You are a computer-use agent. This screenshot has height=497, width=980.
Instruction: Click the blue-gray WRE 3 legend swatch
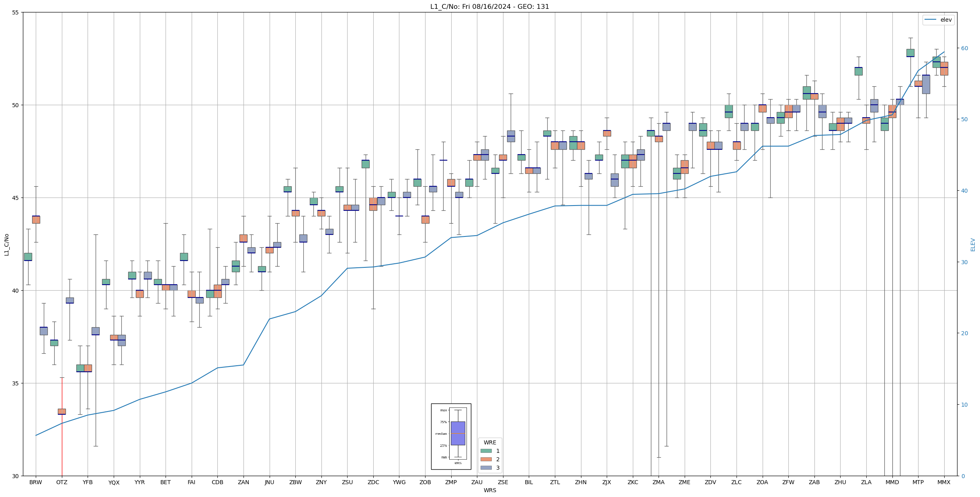(x=486, y=468)
